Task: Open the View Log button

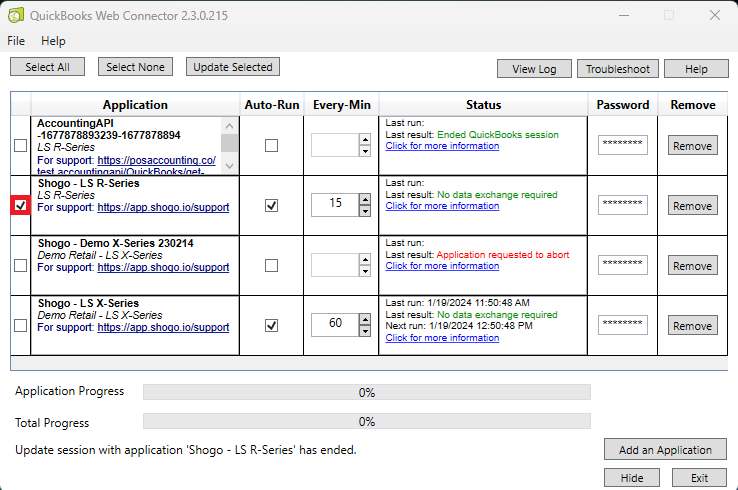Action: point(534,69)
